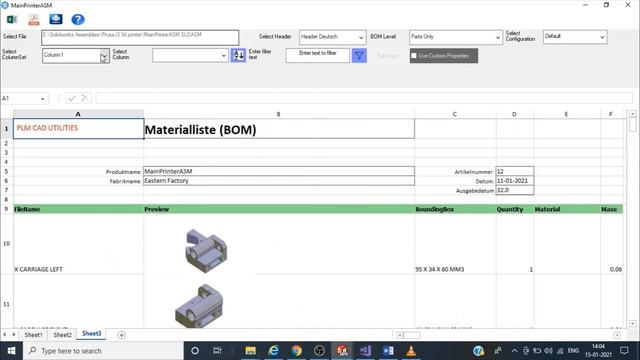Switch to Sheet2 tab

62,335
